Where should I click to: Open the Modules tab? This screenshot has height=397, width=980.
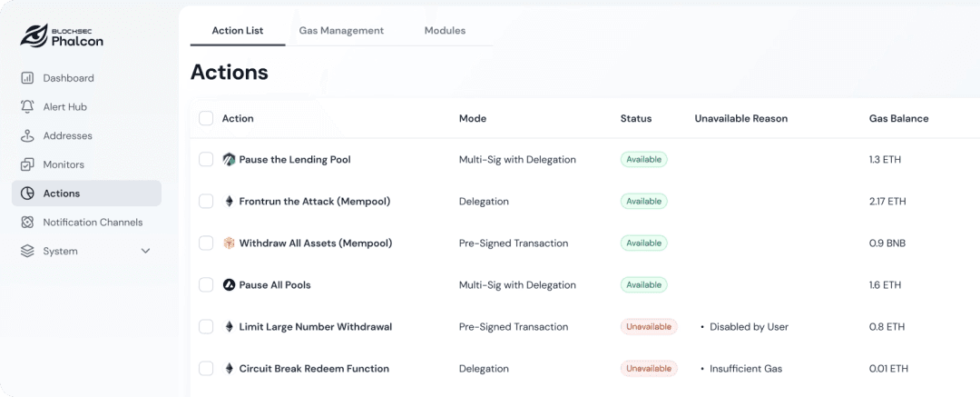[445, 31]
